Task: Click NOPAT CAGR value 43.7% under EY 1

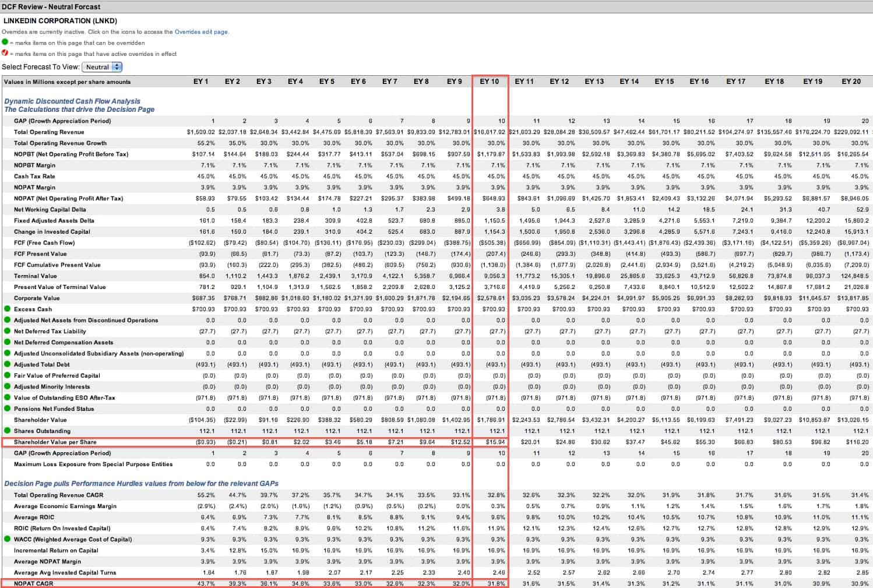Action: point(207,583)
